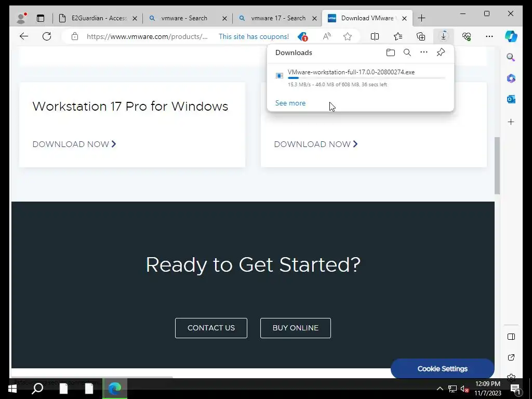The height and width of the screenshot is (399, 532).
Task: Select the Download VMware tab
Action: [x=367, y=18]
